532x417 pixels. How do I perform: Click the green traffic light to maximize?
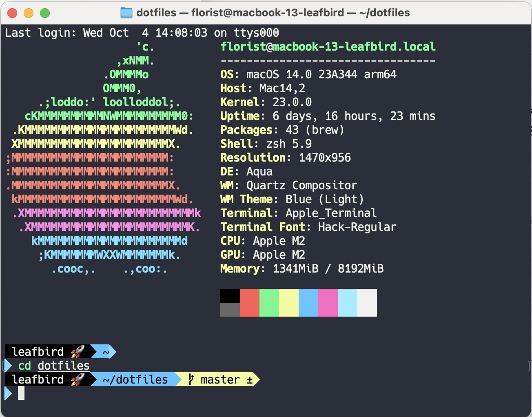point(45,13)
